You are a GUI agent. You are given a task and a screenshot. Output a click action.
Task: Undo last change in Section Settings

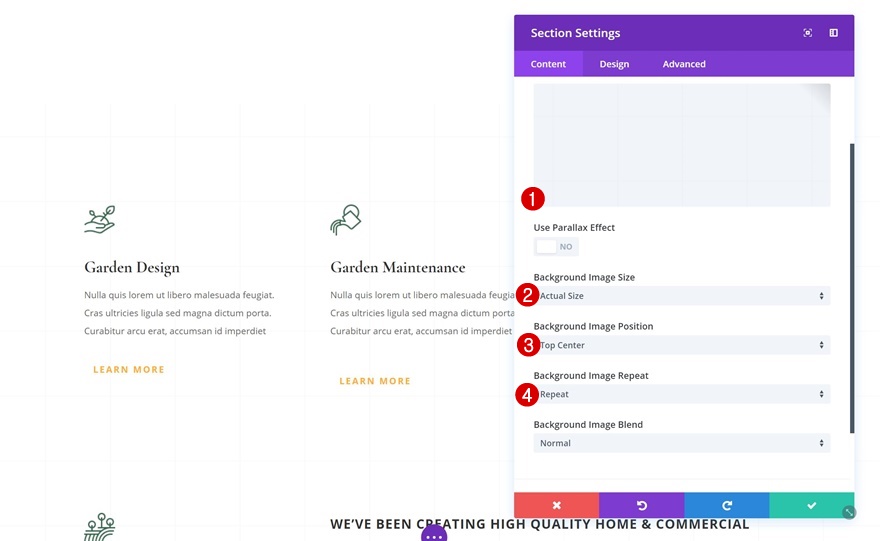tap(641, 505)
